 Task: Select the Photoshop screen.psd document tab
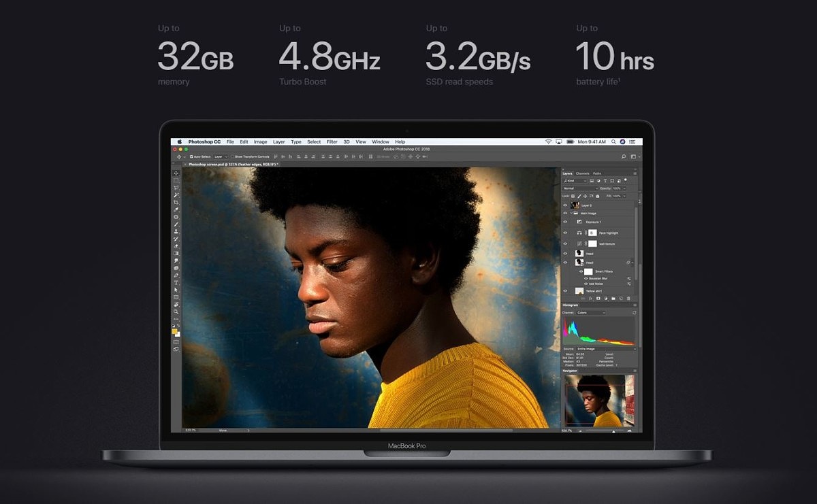click(232, 164)
